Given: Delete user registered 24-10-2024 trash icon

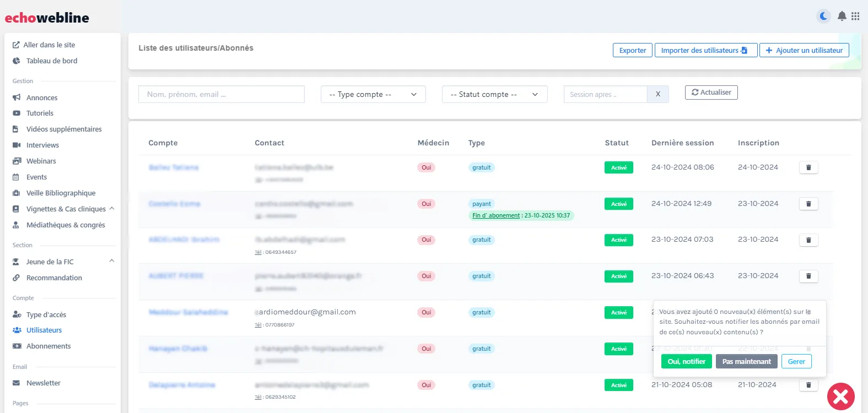Looking at the screenshot, I should (x=808, y=167).
